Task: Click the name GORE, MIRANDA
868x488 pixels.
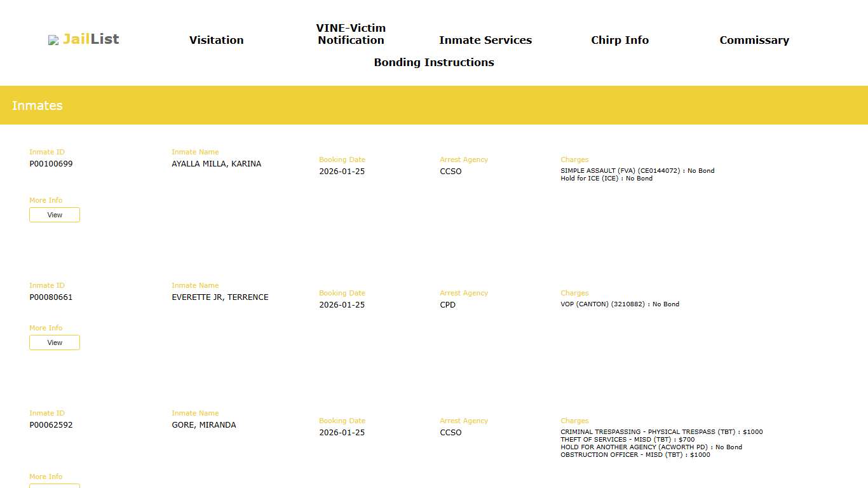Action: (203, 425)
